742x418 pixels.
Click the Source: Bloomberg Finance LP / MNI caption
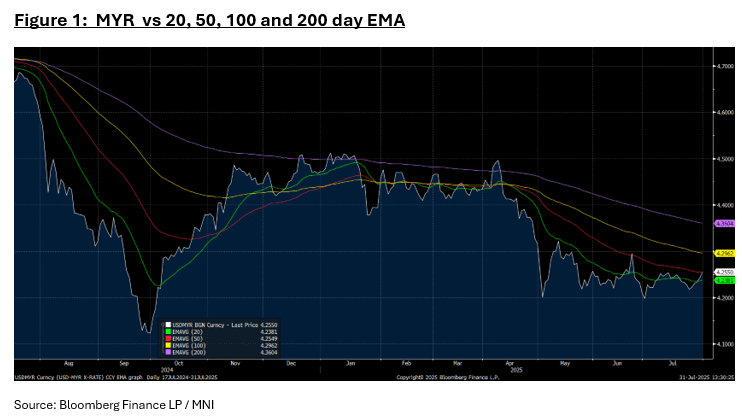click(x=114, y=405)
